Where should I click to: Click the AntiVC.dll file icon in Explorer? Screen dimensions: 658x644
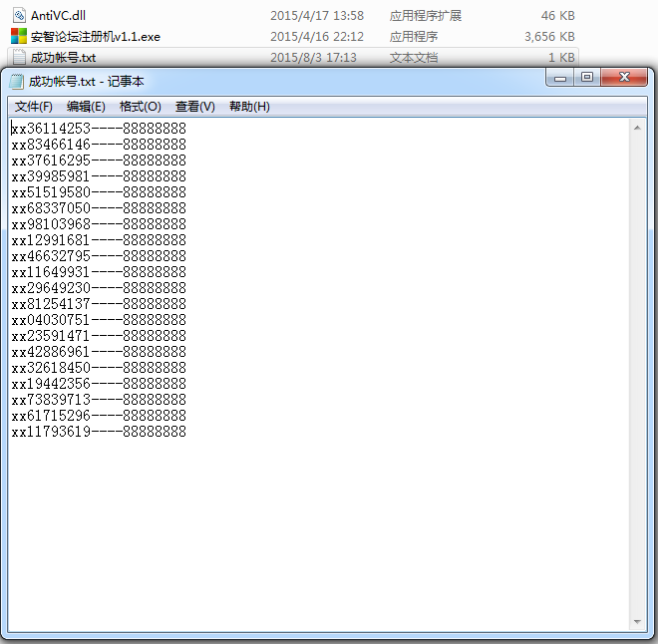(19, 16)
